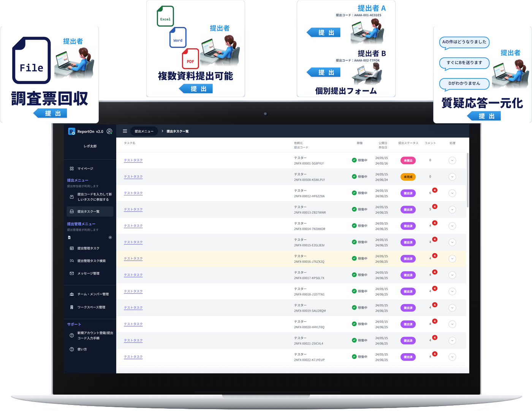Click the gear icon under 提出管理メニュー
Viewport: 532px width, 411px height.
(x=110, y=238)
